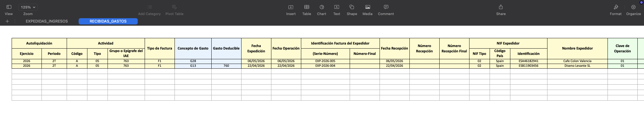Click the Periodo column header
The height and width of the screenshot is (116, 644).
[54, 54]
